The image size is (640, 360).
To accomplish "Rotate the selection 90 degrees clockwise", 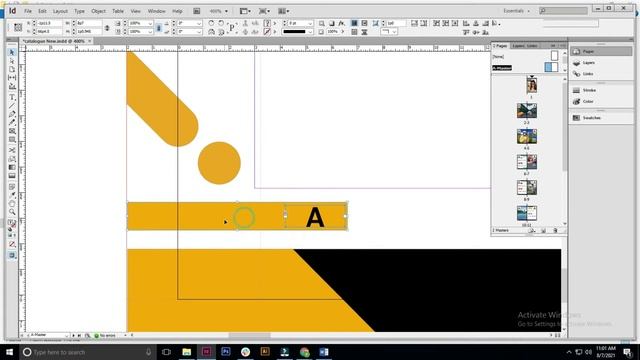I will click(211, 23).
